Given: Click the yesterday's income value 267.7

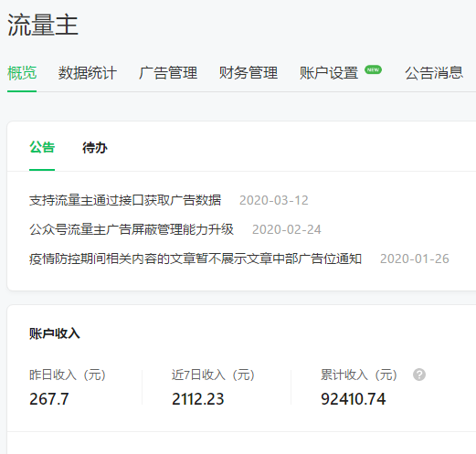Looking at the screenshot, I should coord(49,399).
